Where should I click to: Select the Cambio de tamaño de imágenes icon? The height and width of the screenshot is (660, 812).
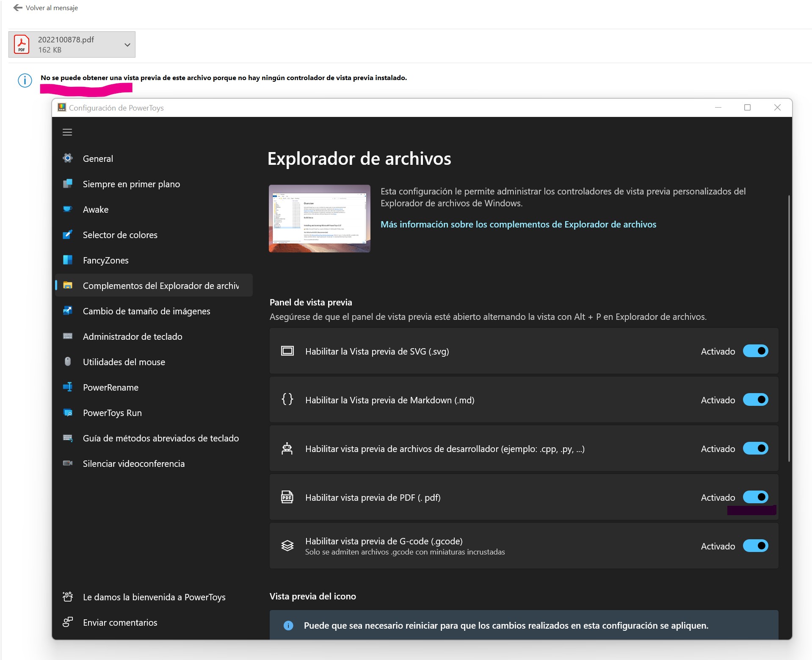[x=68, y=311]
